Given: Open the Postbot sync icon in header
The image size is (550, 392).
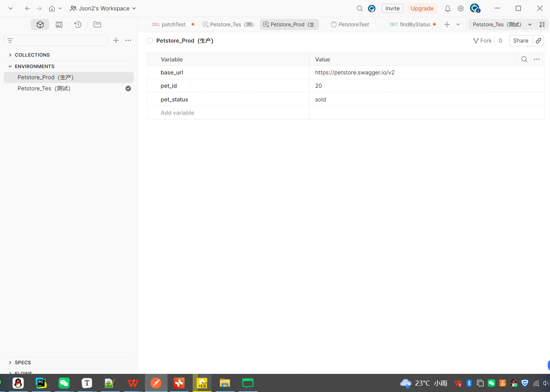Looking at the screenshot, I should tap(372, 9).
